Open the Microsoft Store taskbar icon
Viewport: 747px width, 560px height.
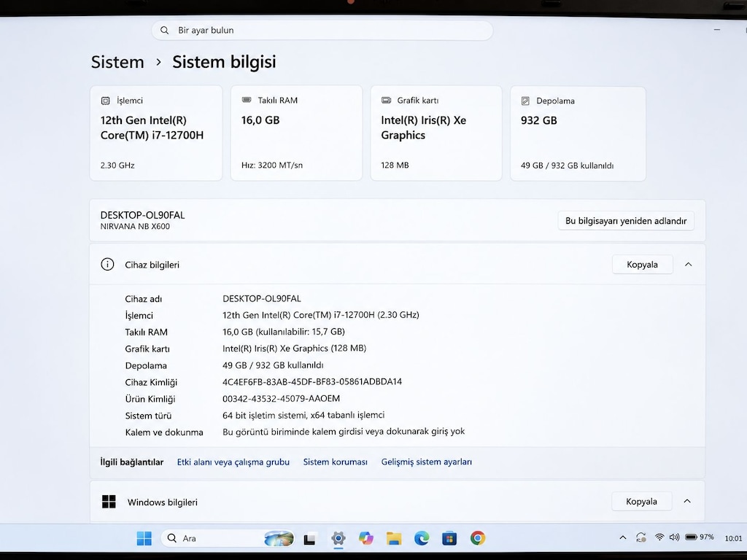(x=449, y=538)
